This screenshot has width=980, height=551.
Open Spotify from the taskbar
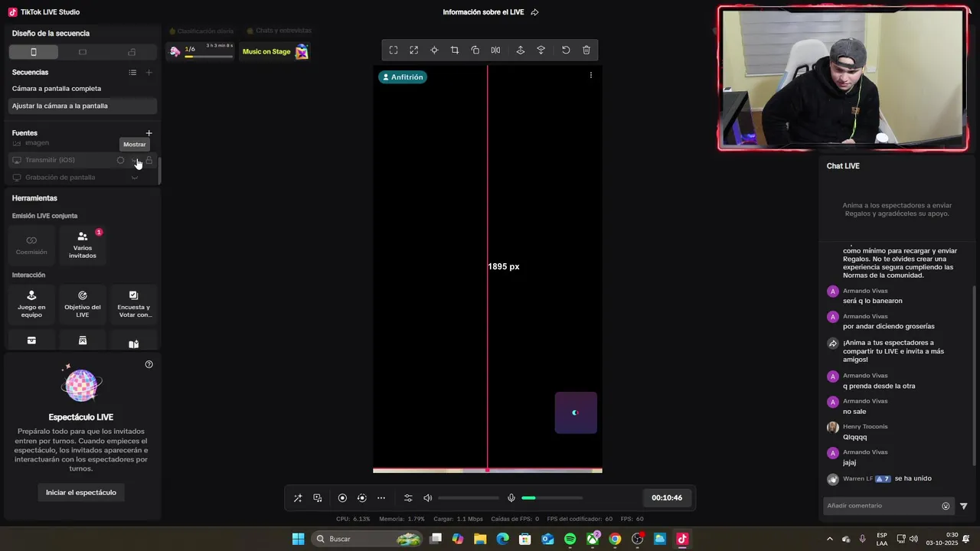[x=570, y=540]
